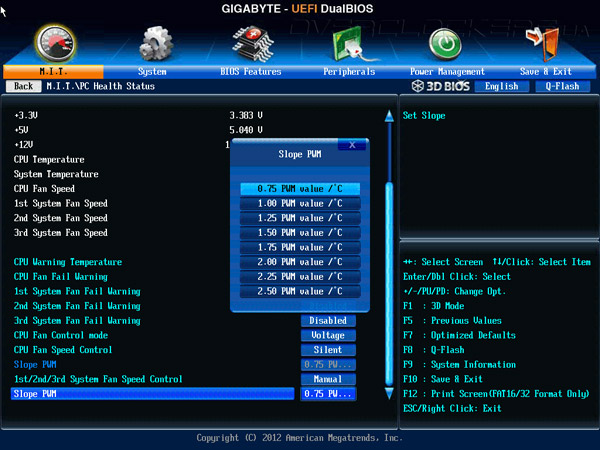Select 0.75 PWM value /°C option
The height and width of the screenshot is (450, 600).
click(x=300, y=189)
